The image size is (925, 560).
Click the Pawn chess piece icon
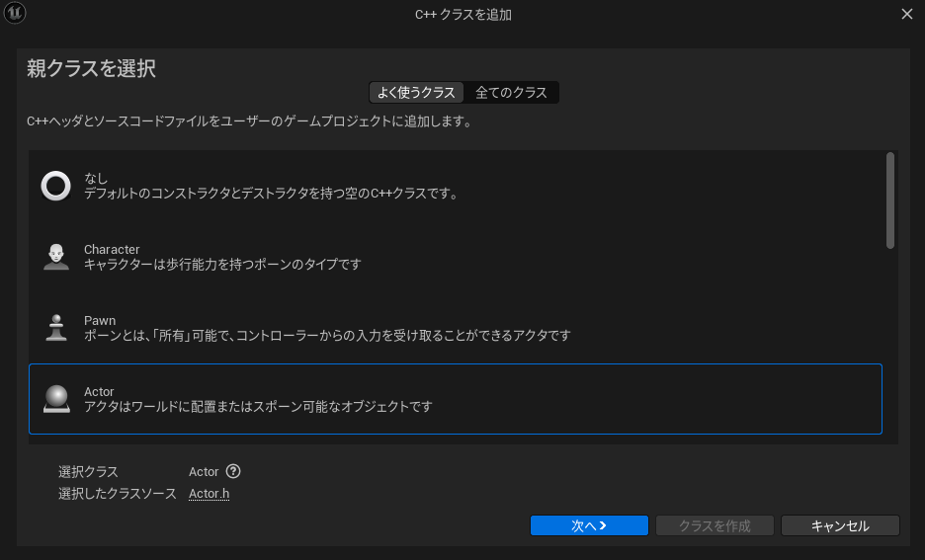coord(56,328)
